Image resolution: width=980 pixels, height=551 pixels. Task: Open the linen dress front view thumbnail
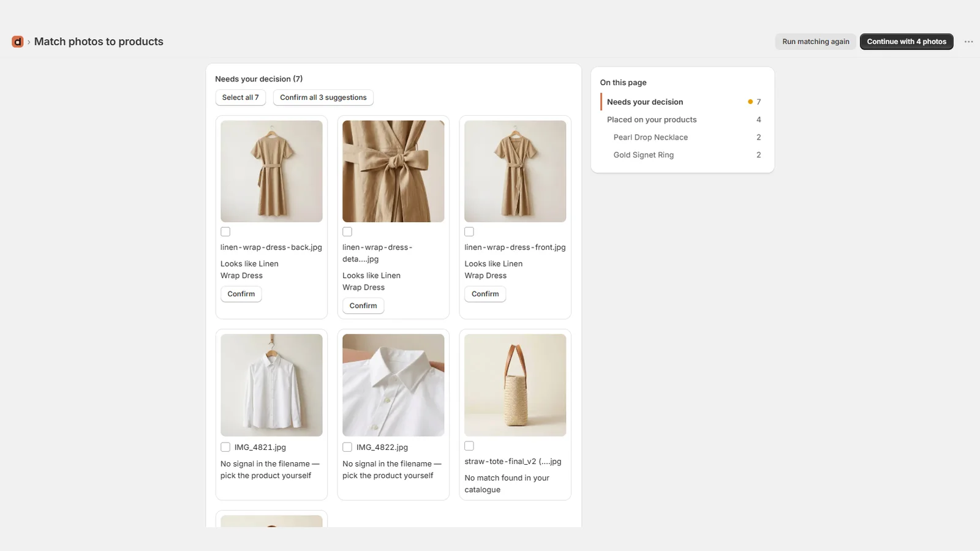(x=515, y=171)
